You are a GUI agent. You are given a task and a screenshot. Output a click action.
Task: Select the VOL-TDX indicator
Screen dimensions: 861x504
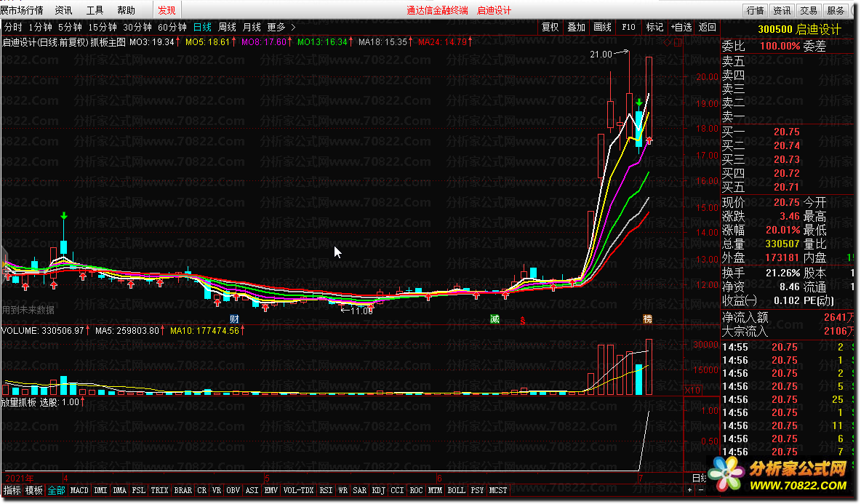(x=299, y=490)
